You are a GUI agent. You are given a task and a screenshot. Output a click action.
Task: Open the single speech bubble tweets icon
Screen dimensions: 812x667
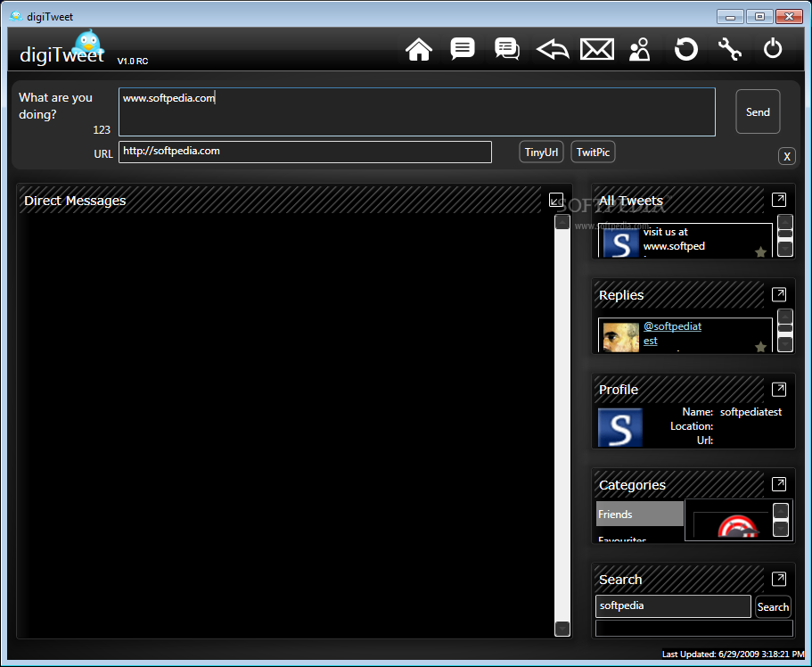[463, 49]
